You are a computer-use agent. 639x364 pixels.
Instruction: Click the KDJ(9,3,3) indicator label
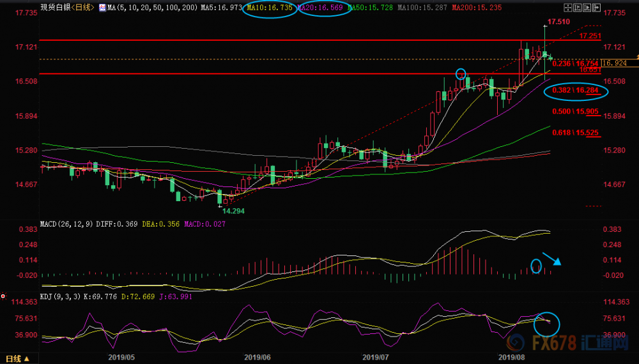(x=60, y=296)
